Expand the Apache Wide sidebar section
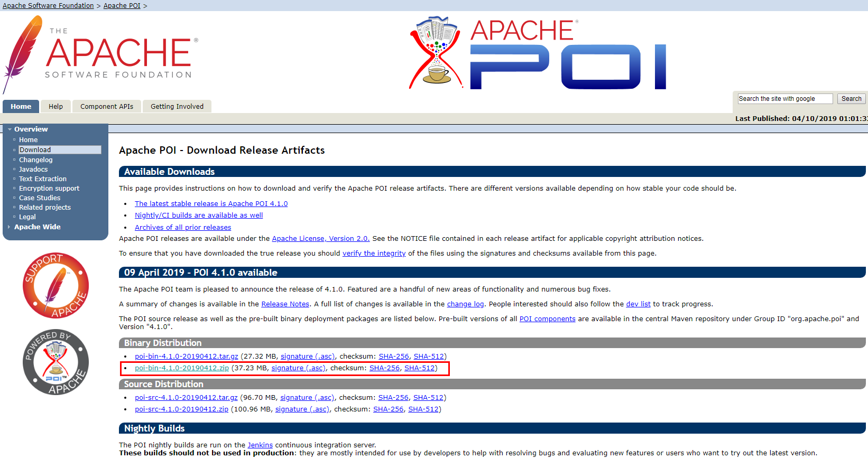This screenshot has height=459, width=868. [37, 227]
